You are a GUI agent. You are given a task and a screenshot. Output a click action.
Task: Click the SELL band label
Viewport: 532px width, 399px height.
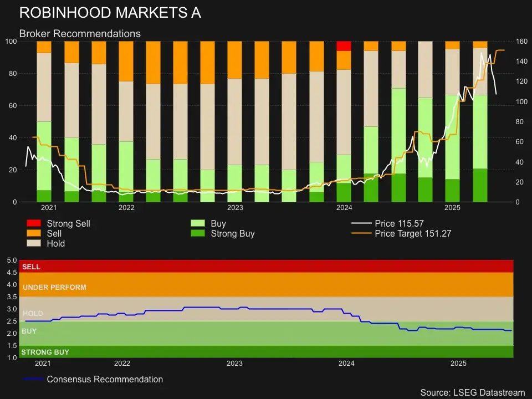point(31,267)
